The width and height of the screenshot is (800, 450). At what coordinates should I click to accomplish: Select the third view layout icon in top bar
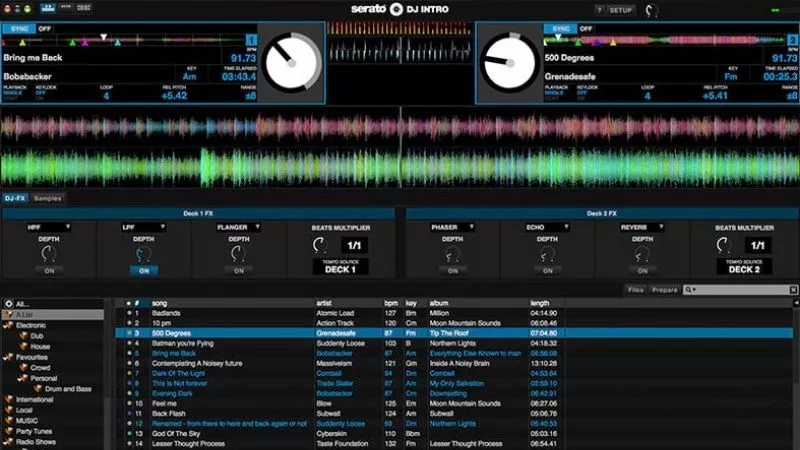click(x=84, y=8)
